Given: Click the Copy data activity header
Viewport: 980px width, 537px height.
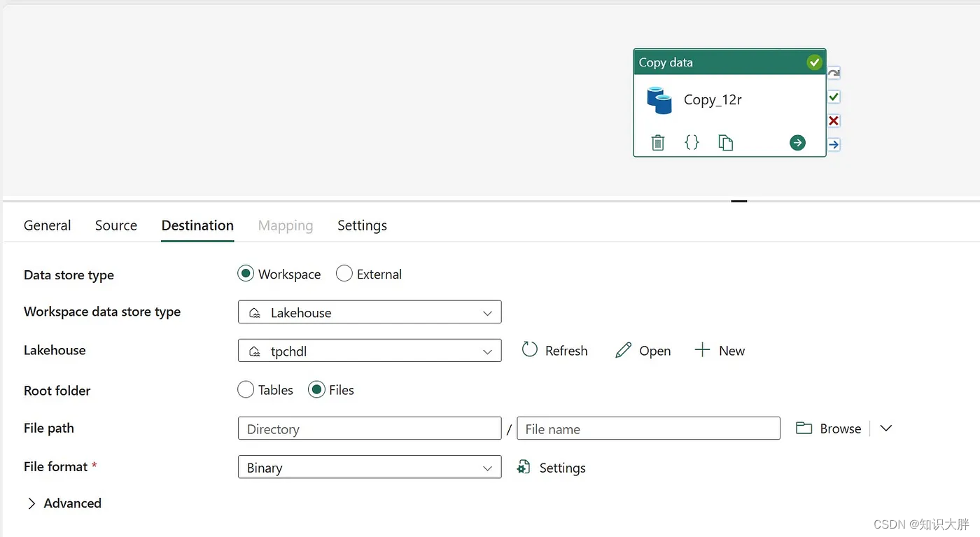Looking at the screenshot, I should pyautogui.click(x=729, y=62).
